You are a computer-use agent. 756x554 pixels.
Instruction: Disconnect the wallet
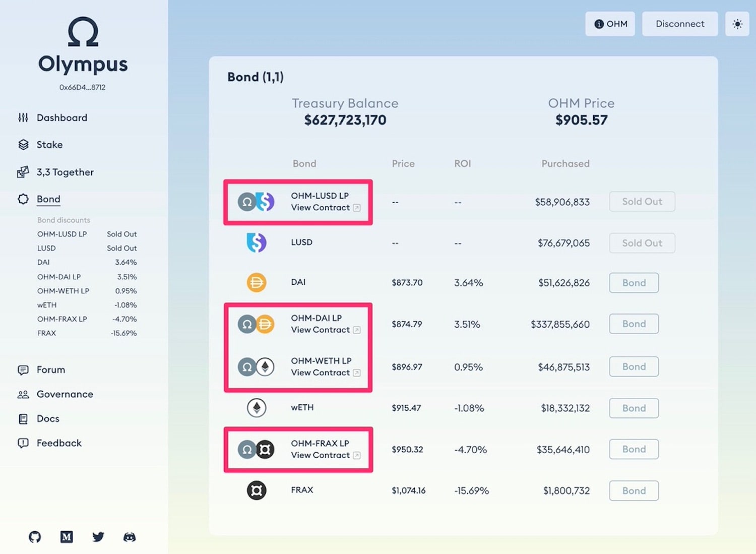[x=680, y=24]
